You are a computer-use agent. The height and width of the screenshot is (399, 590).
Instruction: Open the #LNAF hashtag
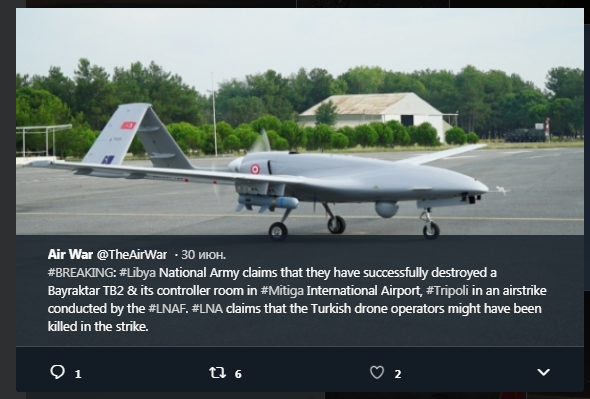tap(167, 309)
